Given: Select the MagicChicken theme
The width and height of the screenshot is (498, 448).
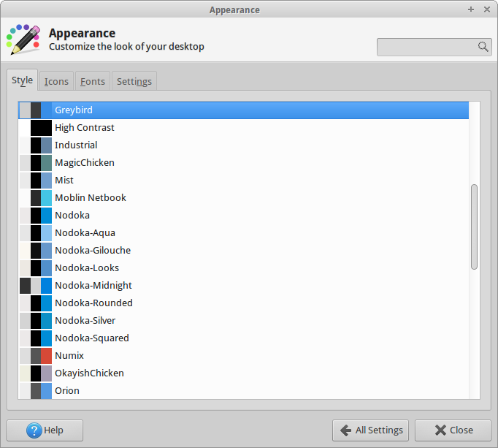Looking at the screenshot, I should click(x=244, y=162).
